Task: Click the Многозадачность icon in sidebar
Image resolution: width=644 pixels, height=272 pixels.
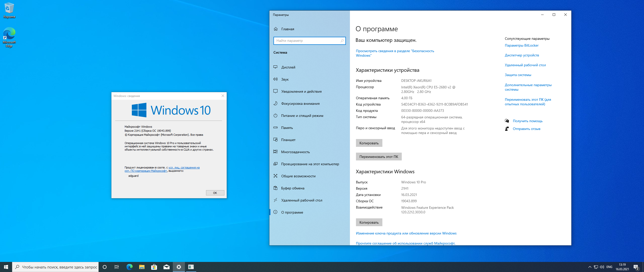Action: pos(275,152)
